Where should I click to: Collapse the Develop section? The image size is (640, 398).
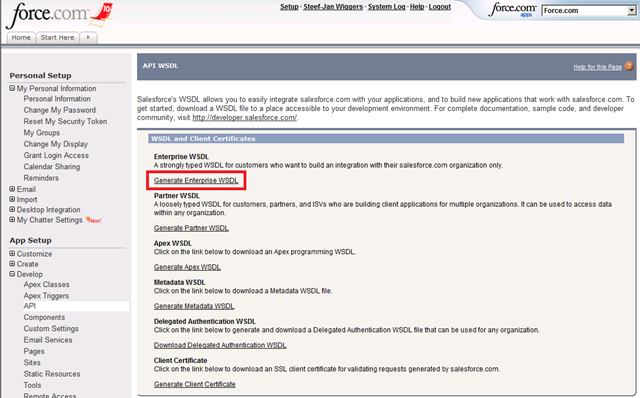12,274
